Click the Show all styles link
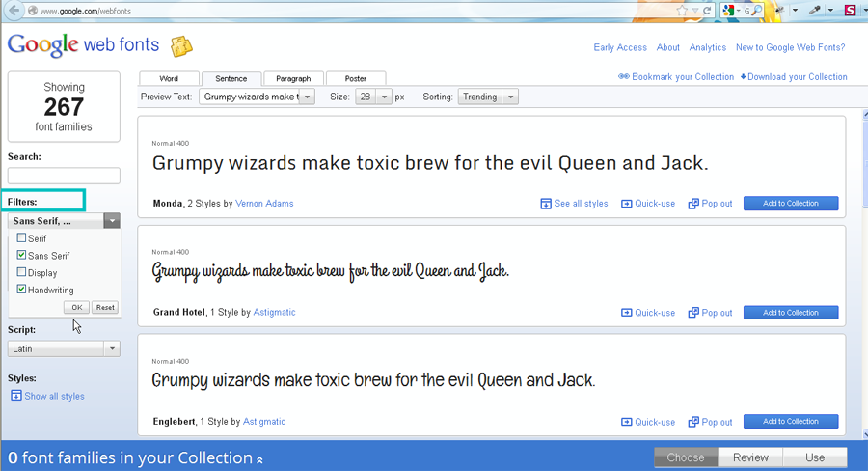The height and width of the screenshot is (471, 868). (54, 396)
